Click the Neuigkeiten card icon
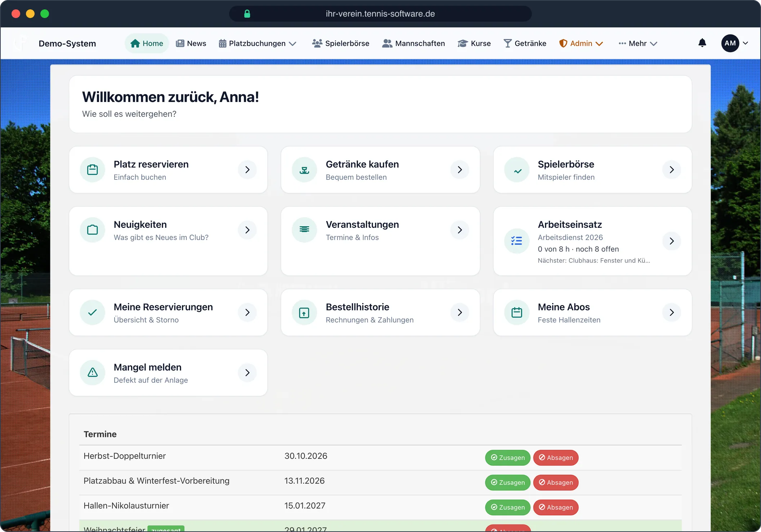This screenshot has height=532, width=761. 93,230
